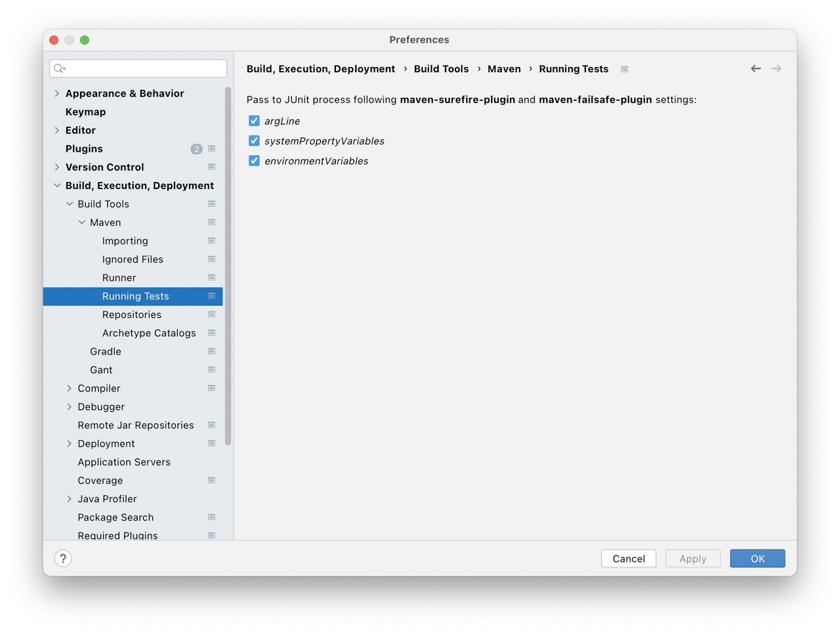Viewport: 840px width, 633px height.
Task: Disable systemPropertyVariables passing
Action: pos(254,141)
